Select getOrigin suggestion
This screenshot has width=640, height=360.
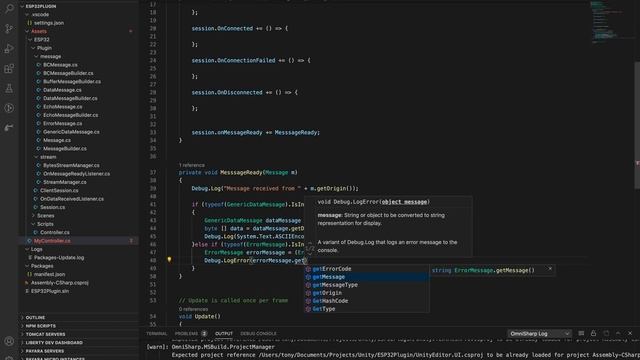tap(367, 293)
